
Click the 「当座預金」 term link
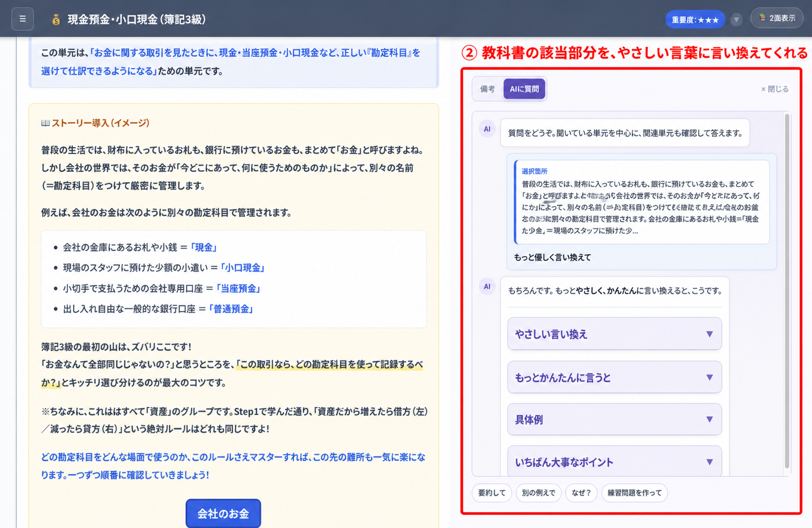238,289
